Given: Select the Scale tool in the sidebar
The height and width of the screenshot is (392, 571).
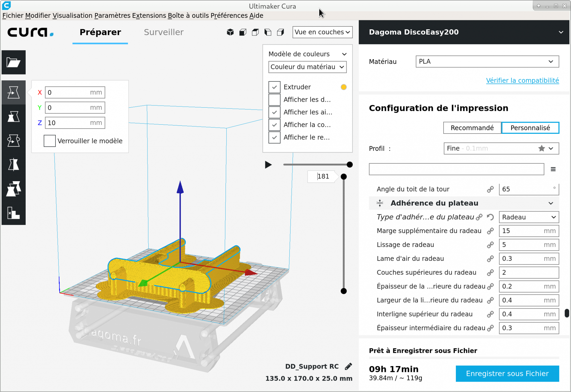Looking at the screenshot, I should (13, 117).
